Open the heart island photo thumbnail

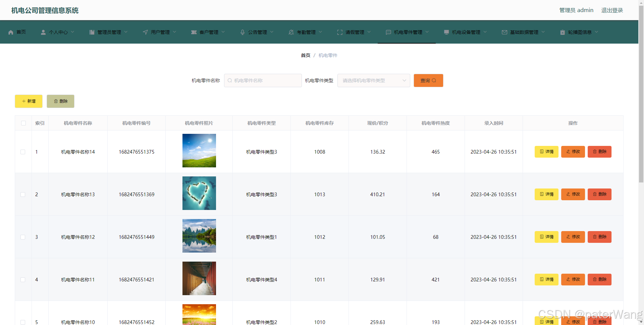point(199,193)
